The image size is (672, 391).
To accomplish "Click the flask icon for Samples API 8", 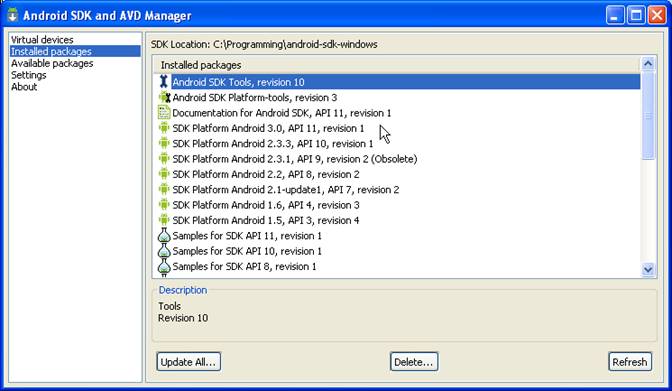I will coord(164,266).
